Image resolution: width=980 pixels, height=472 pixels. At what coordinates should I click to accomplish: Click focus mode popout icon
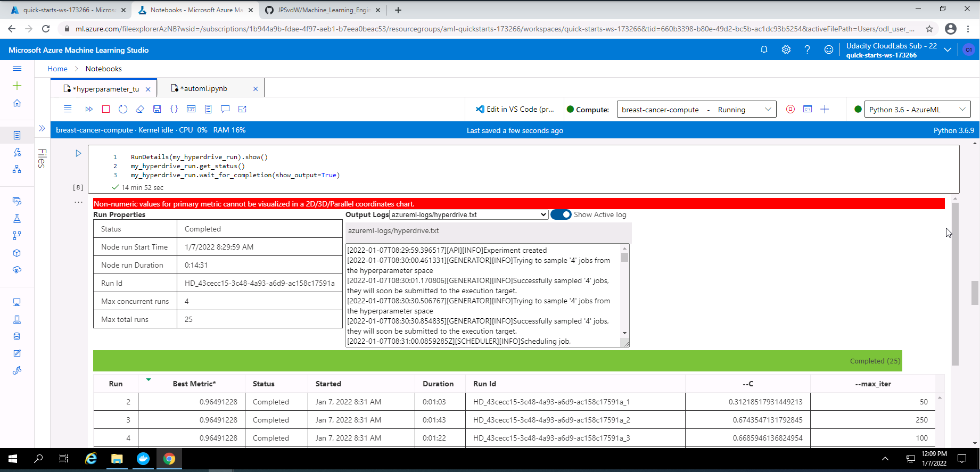pyautogui.click(x=242, y=109)
